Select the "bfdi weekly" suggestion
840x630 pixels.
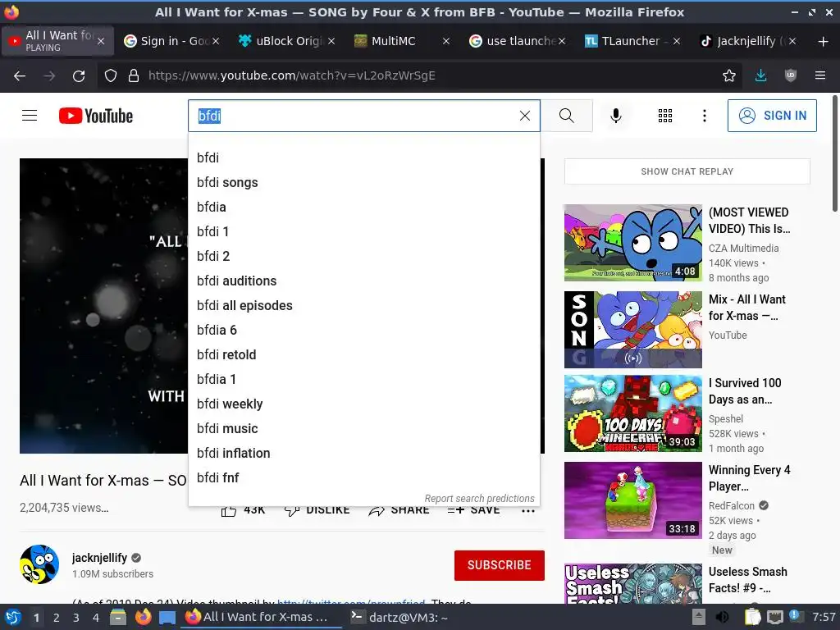[x=364, y=404]
